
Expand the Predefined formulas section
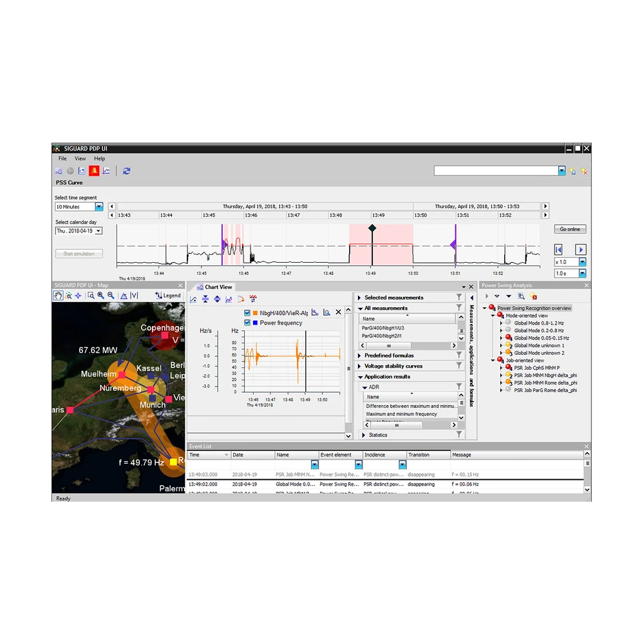tap(359, 355)
